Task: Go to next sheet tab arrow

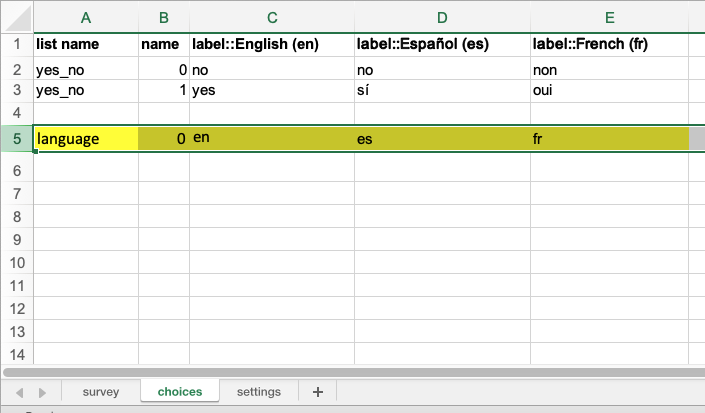Action: tap(42, 393)
